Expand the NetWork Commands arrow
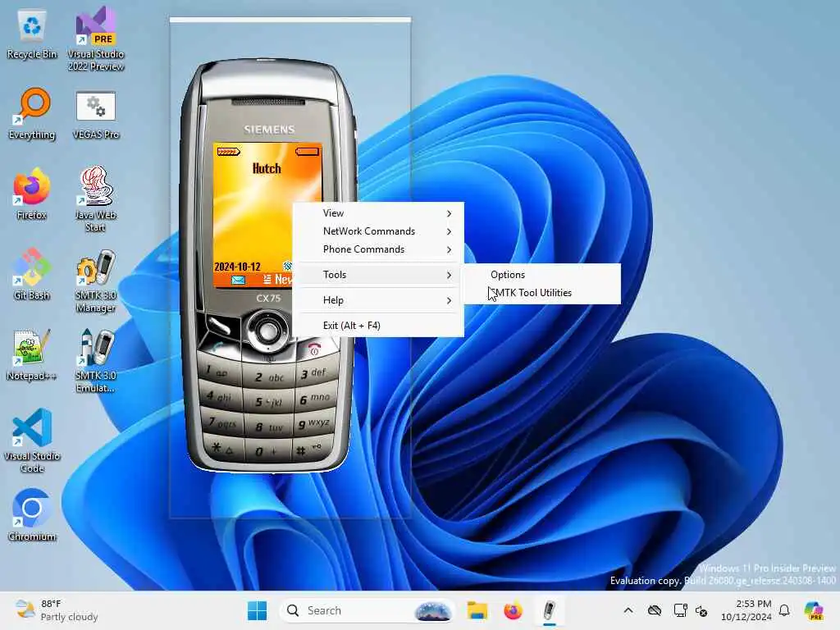 point(449,231)
